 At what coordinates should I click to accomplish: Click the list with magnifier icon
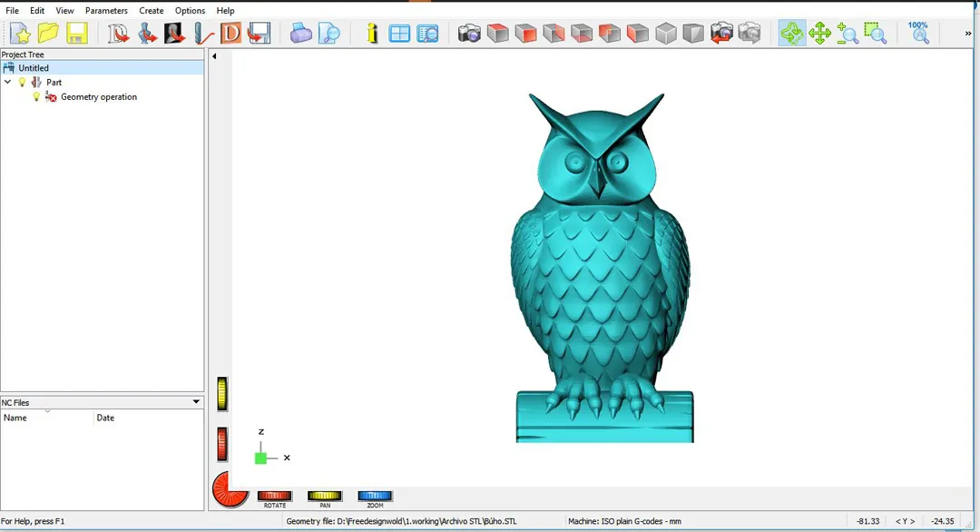click(427, 33)
